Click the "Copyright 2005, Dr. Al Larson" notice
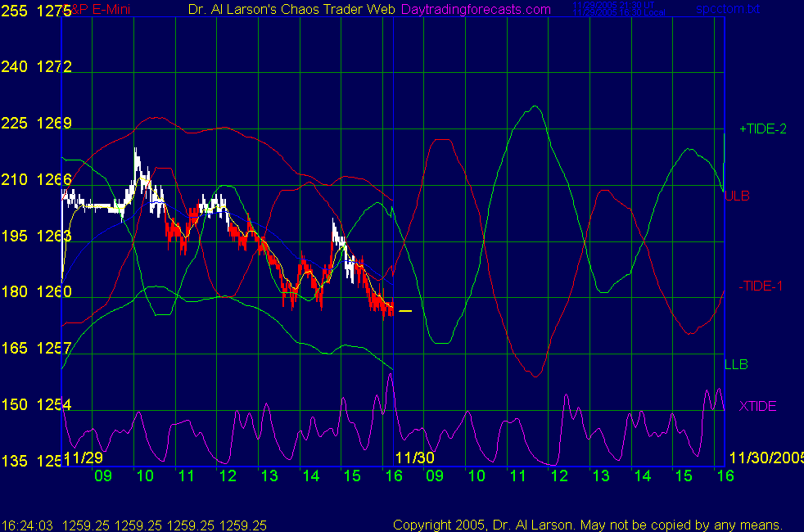 tap(482, 525)
